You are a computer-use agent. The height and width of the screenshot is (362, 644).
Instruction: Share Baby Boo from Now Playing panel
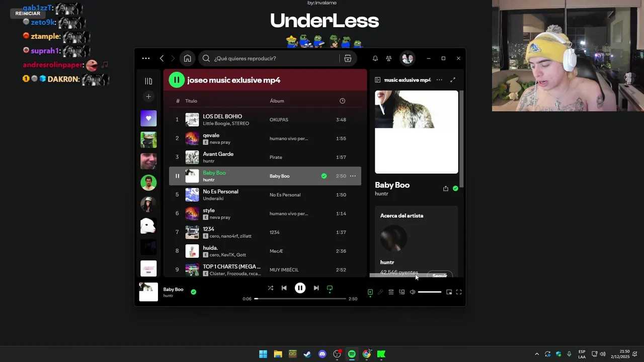[446, 189]
